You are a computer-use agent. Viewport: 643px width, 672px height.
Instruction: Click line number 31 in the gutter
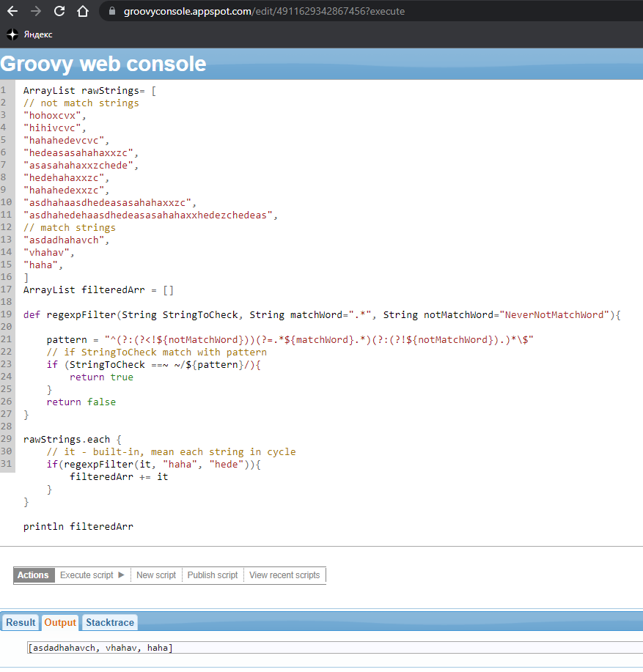click(x=6, y=463)
